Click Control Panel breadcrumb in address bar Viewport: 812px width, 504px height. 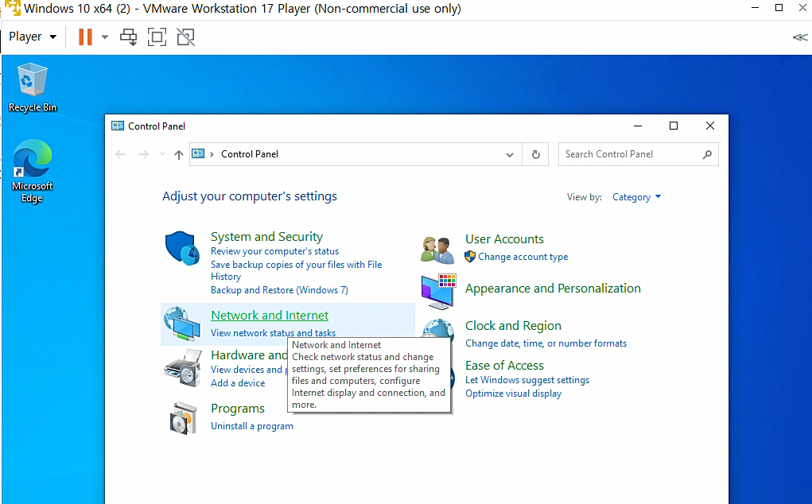(x=250, y=154)
